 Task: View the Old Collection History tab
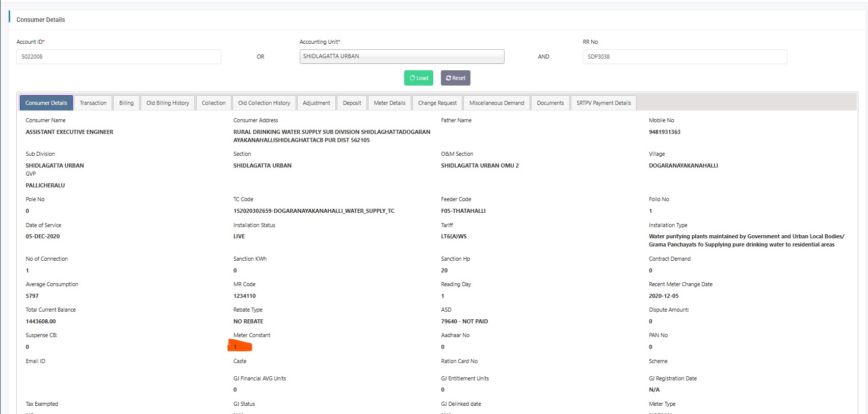click(x=264, y=103)
